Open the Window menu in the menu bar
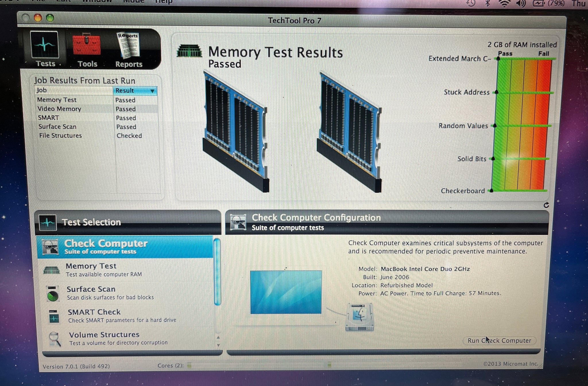 pyautogui.click(x=97, y=1)
